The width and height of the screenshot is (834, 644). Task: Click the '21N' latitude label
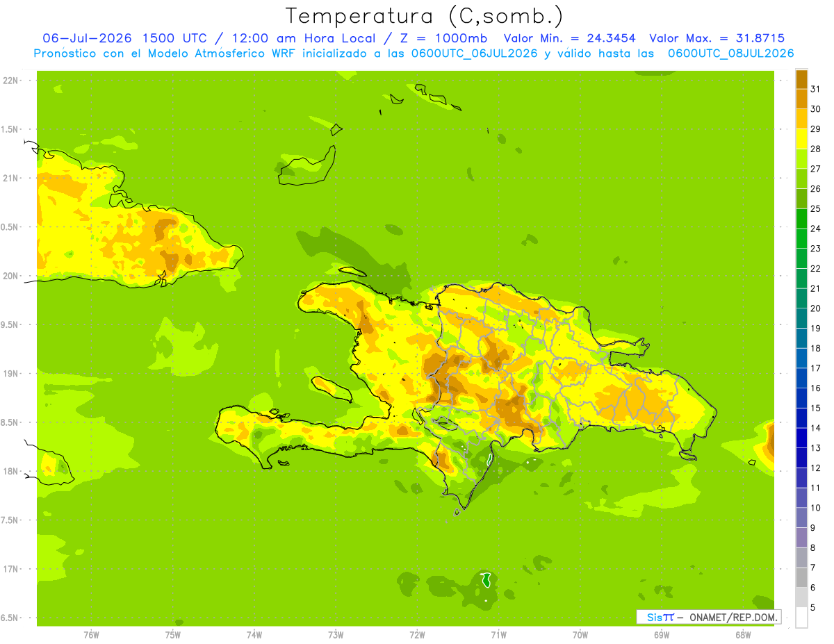(x=10, y=179)
